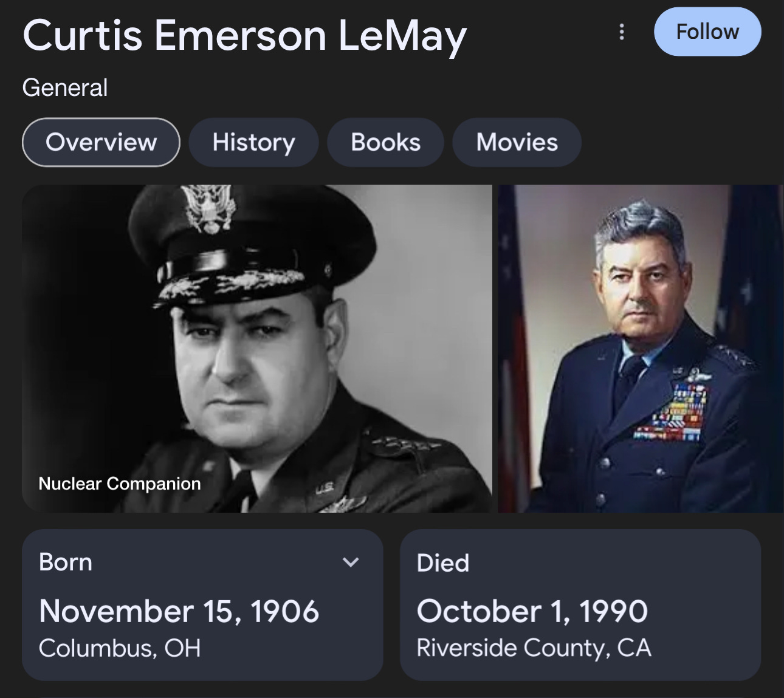
Task: Go to the Movies tab
Action: 517,142
